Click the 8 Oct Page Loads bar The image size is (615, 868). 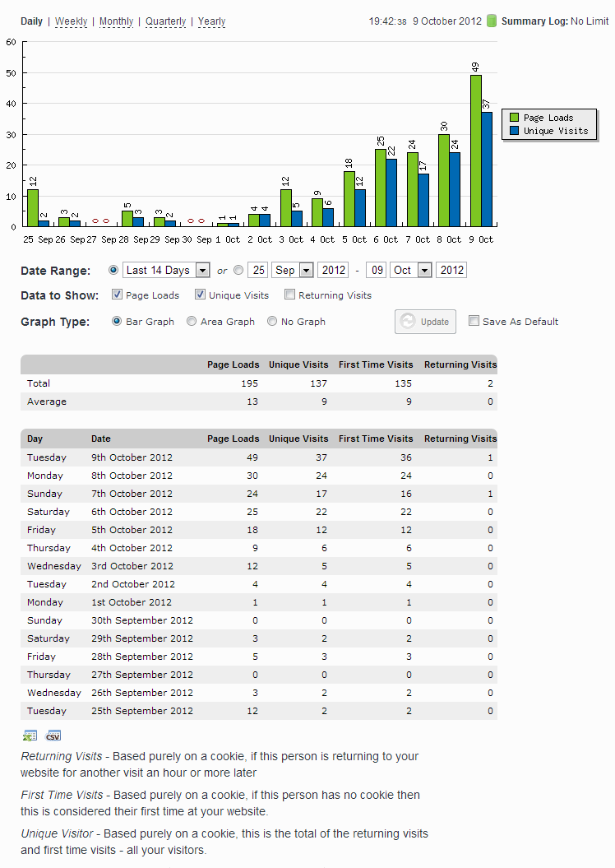click(x=443, y=180)
